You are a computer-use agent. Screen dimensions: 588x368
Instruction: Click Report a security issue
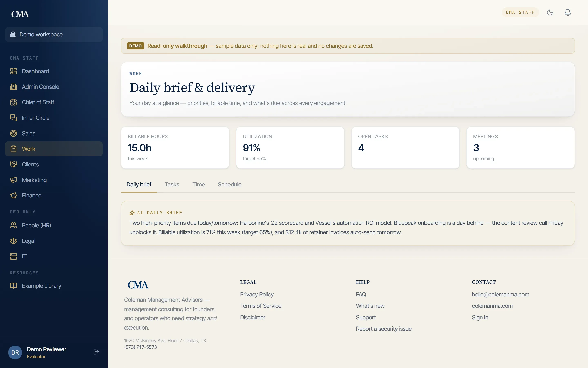pyautogui.click(x=384, y=329)
